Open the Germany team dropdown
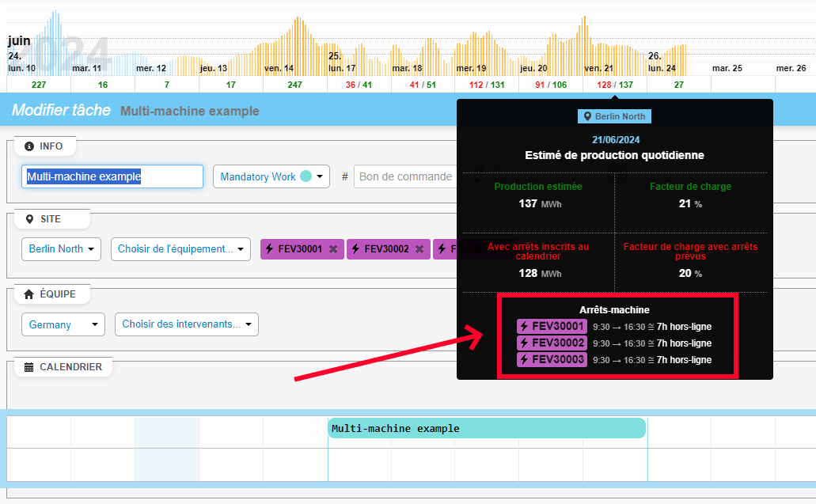The width and height of the screenshot is (816, 504). point(63,324)
